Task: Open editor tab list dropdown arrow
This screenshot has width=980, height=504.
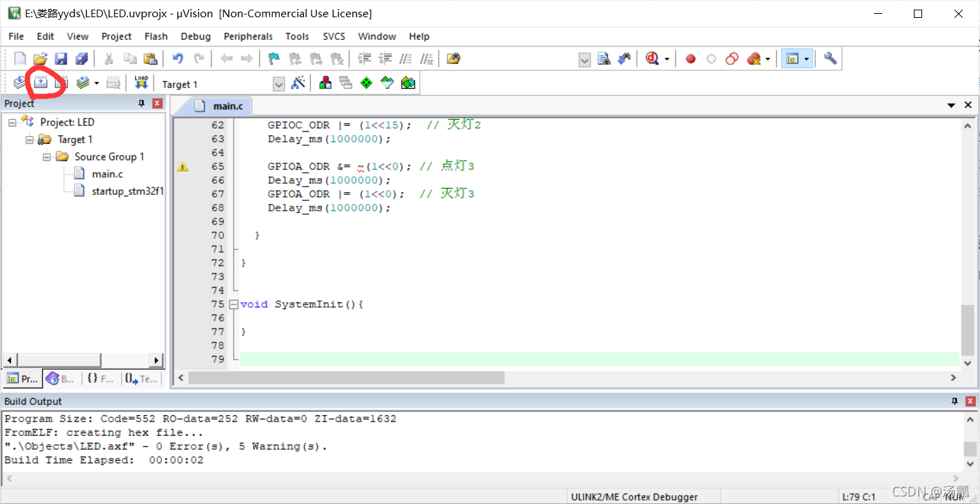Action: [951, 105]
